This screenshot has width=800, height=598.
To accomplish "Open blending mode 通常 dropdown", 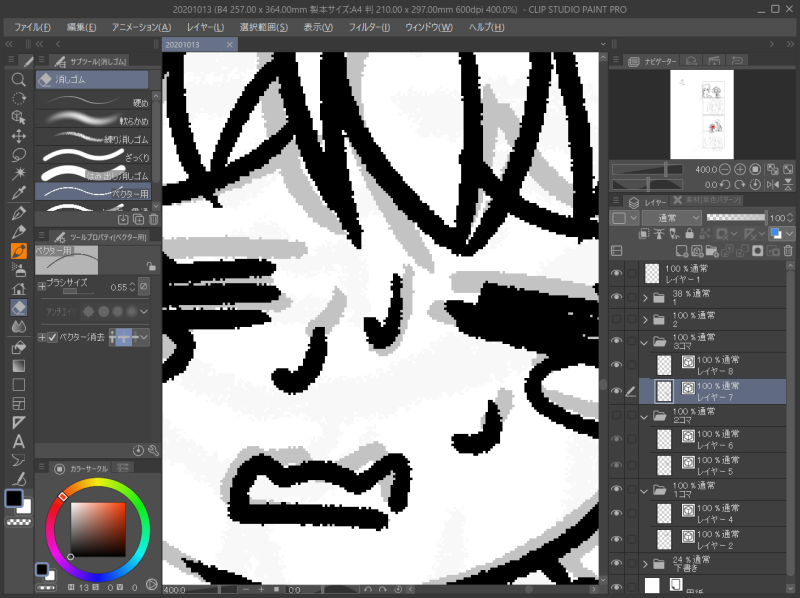I will tap(671, 218).
